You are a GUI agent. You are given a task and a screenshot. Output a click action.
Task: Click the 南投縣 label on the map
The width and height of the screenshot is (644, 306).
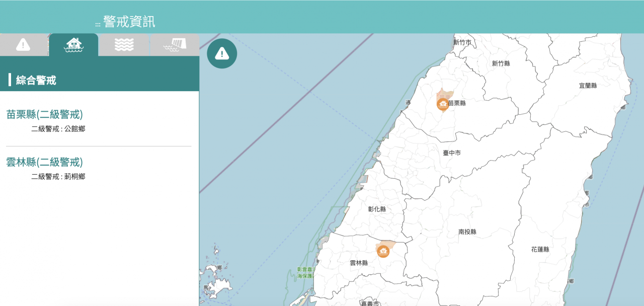coord(467,232)
